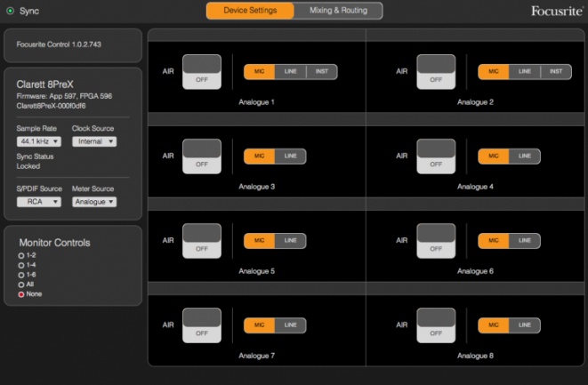Set Analogue 1 to INST

pos(322,72)
